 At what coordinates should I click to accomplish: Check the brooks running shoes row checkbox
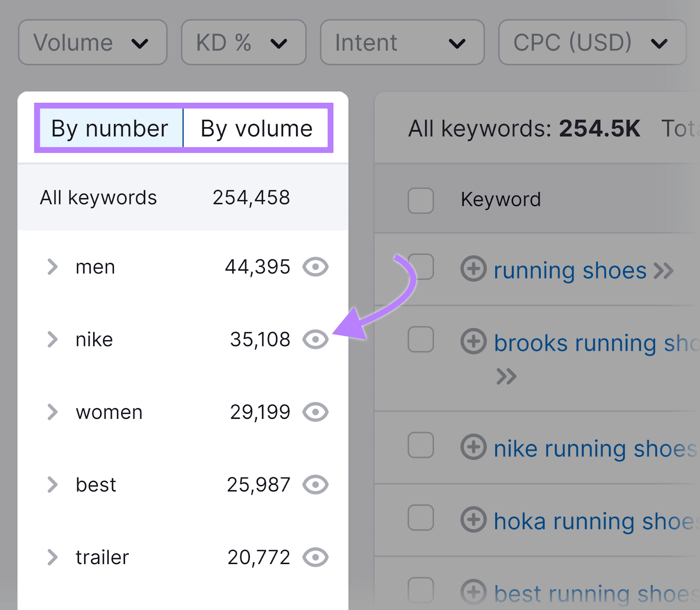coord(421,339)
